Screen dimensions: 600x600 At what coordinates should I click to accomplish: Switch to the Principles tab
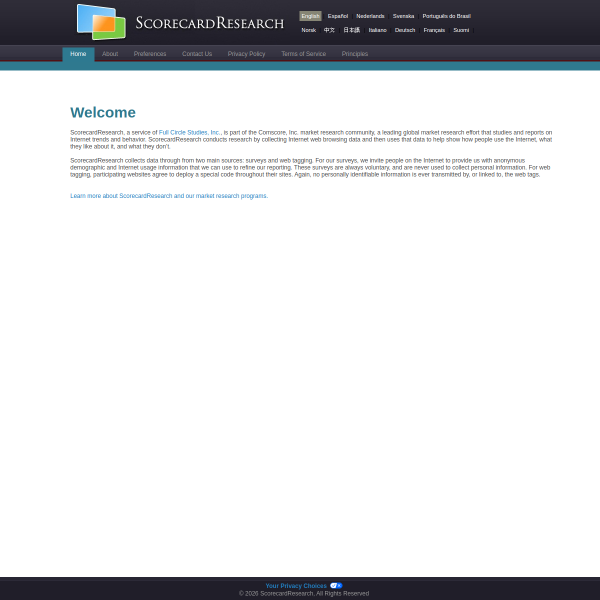click(355, 54)
